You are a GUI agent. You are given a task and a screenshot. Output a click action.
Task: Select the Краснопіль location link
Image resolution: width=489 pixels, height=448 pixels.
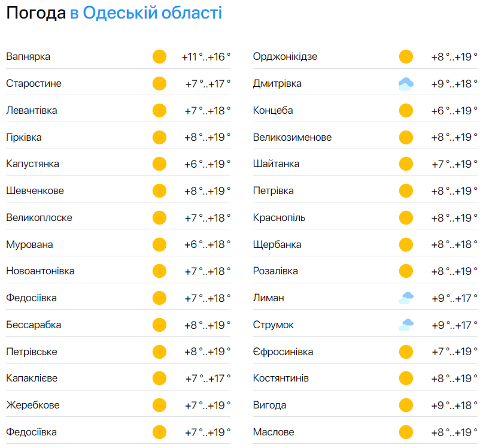click(279, 218)
